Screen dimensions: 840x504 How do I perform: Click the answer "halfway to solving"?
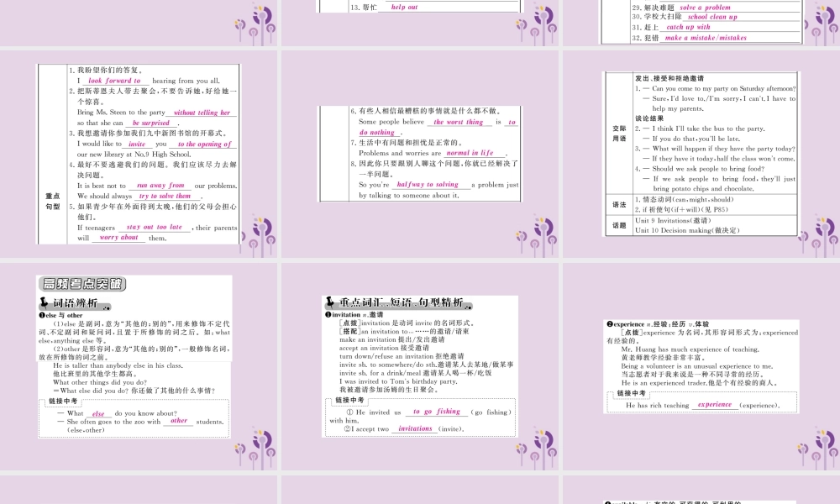[x=428, y=184]
